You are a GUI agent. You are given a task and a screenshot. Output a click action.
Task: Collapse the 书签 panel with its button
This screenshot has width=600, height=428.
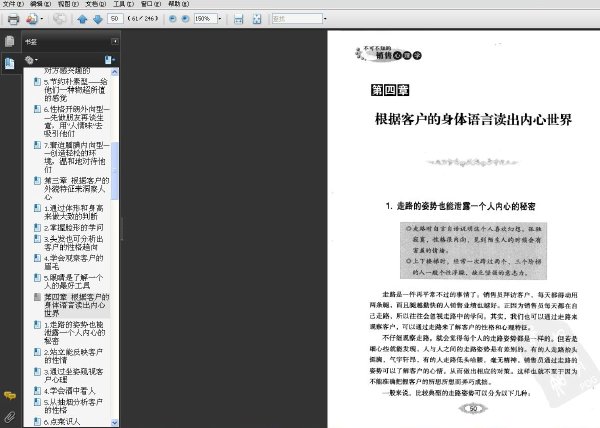tap(114, 41)
